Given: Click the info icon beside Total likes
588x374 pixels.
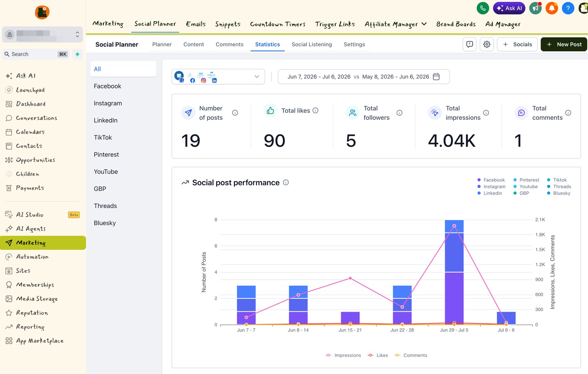Looking at the screenshot, I should coord(316,110).
